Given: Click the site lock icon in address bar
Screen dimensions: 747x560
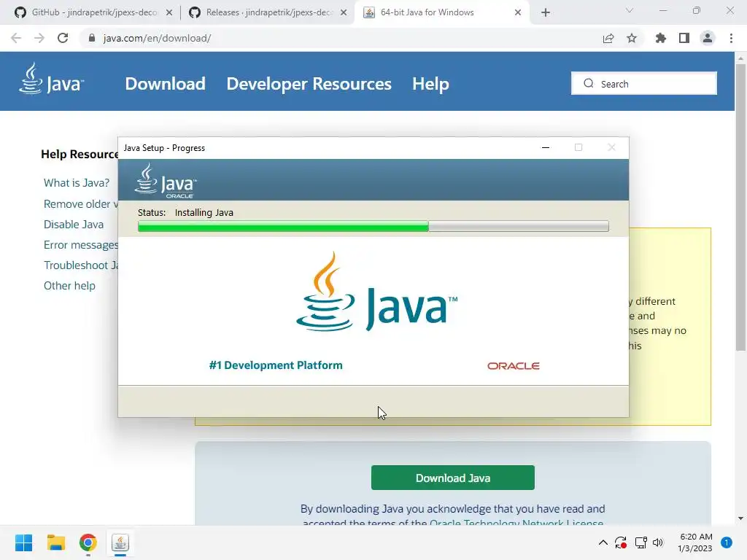Looking at the screenshot, I should 92,38.
